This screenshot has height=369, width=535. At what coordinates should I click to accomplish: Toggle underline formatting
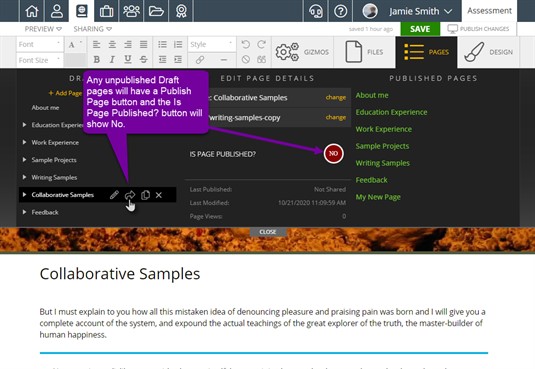point(128,60)
